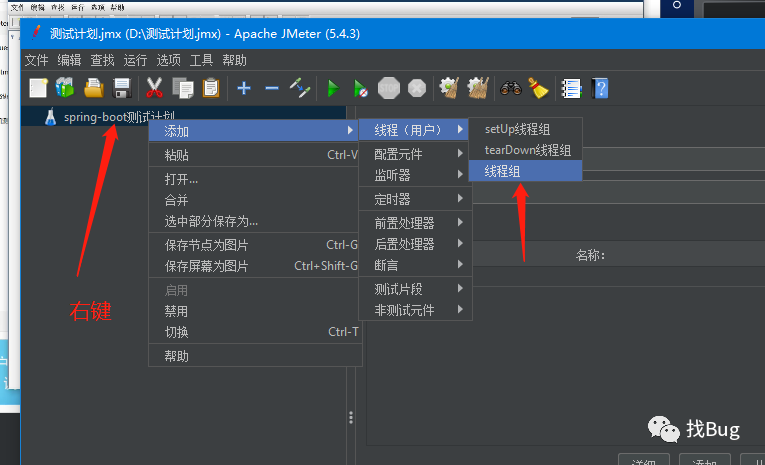Collapse all nodes with the minus icon

[272, 88]
